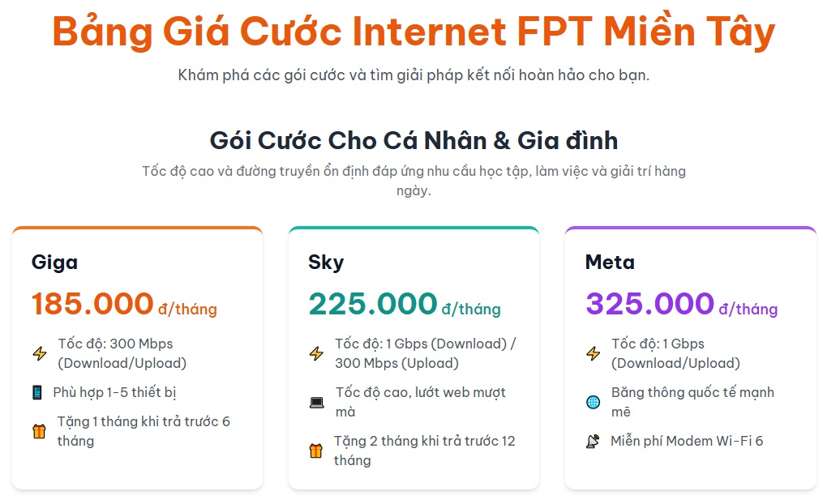Click 'Tặng 2 tháng khi trả trước 12 tháng' text
The height and width of the screenshot is (504, 840).
(425, 451)
